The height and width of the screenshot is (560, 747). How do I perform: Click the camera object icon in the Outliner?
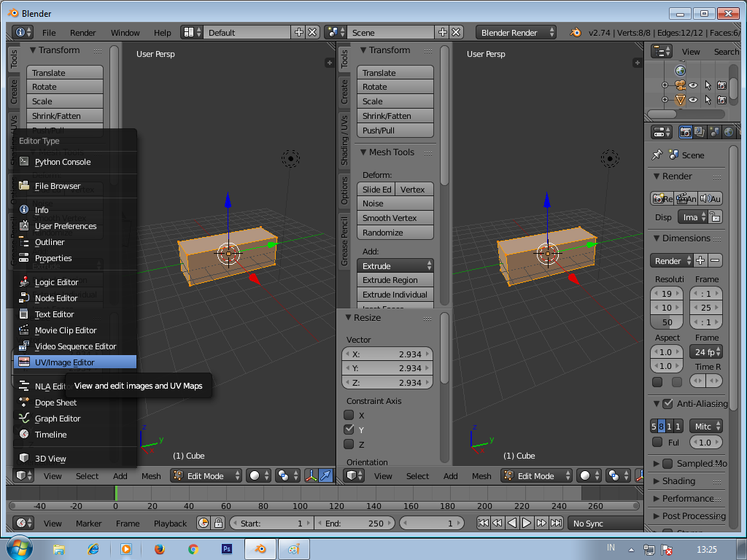pyautogui.click(x=679, y=85)
